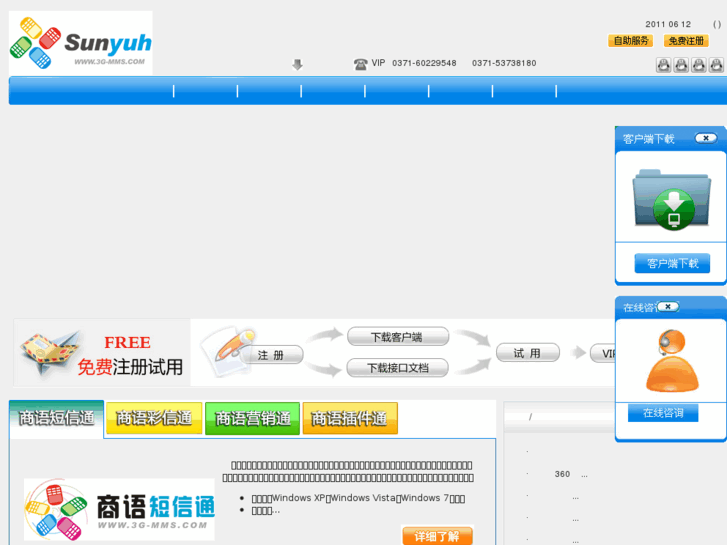727x545 pixels.
Task: Switch to the 商语营销通 tab
Action: (x=252, y=418)
